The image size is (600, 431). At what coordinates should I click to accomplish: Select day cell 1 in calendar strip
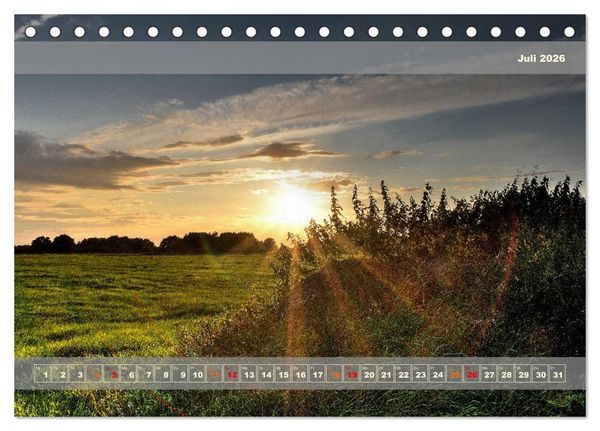point(42,374)
